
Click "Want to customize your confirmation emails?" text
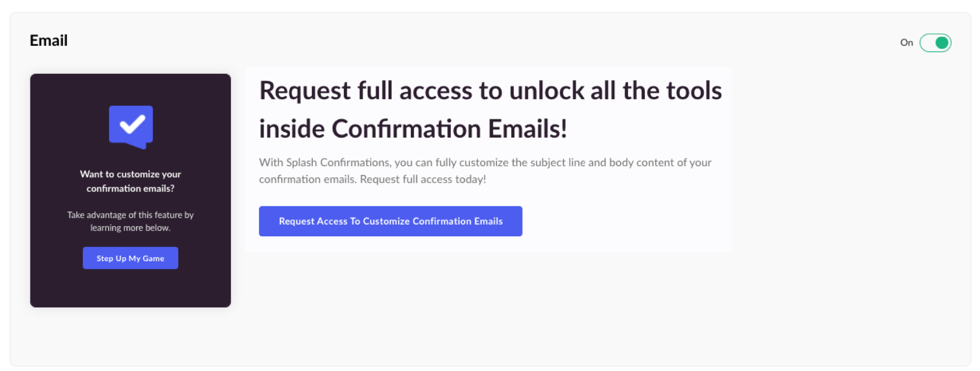coord(130,181)
